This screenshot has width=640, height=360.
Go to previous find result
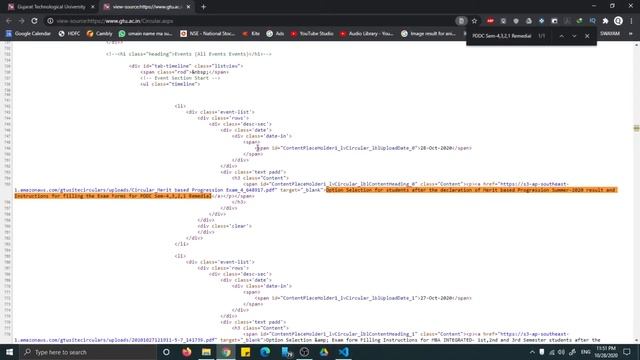[561, 36]
